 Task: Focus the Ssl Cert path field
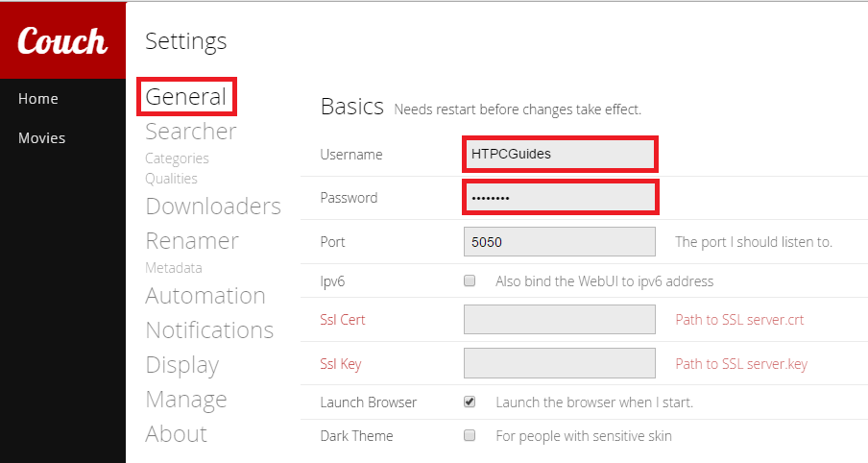click(x=560, y=320)
